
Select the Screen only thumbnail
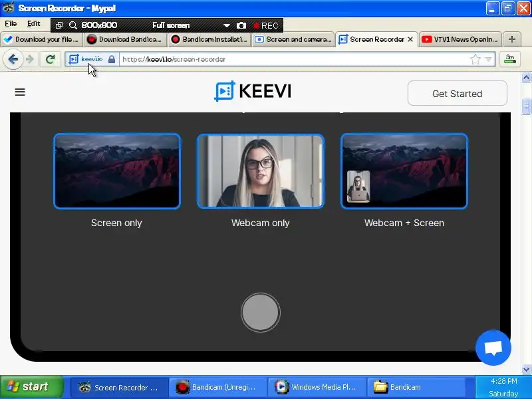tap(117, 171)
